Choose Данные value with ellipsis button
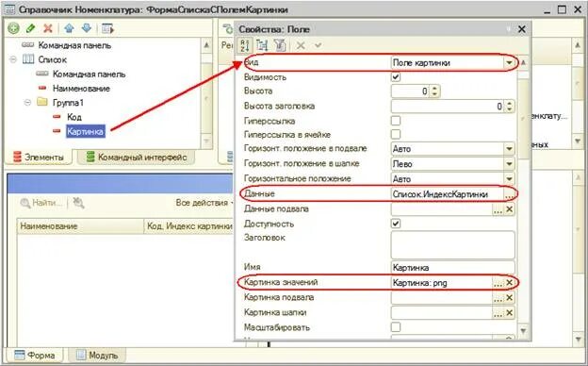 tap(509, 194)
